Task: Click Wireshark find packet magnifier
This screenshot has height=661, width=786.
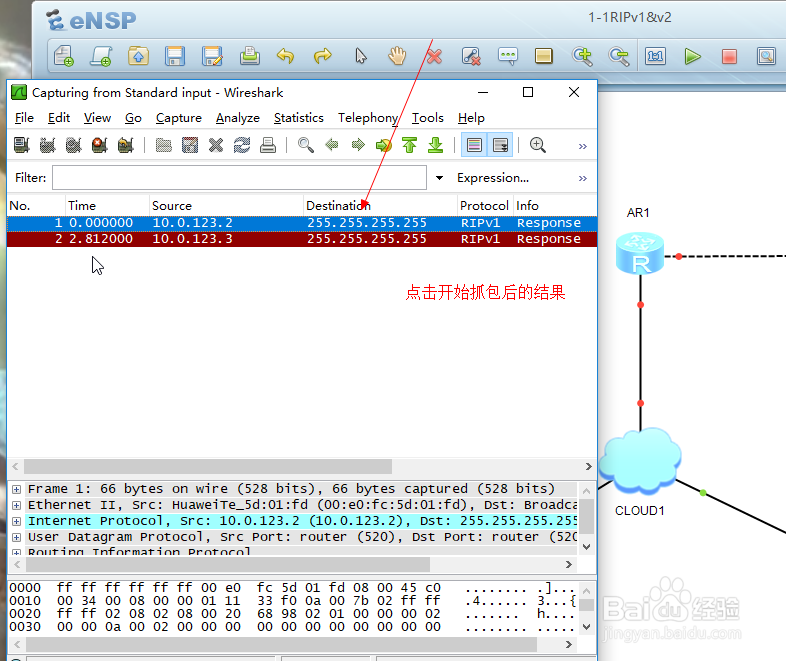Action: (x=306, y=145)
